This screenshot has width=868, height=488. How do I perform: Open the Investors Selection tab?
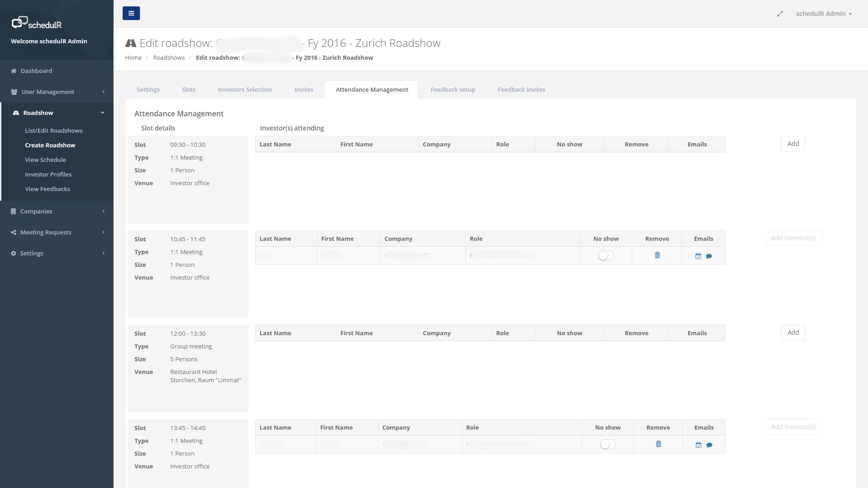coord(245,89)
